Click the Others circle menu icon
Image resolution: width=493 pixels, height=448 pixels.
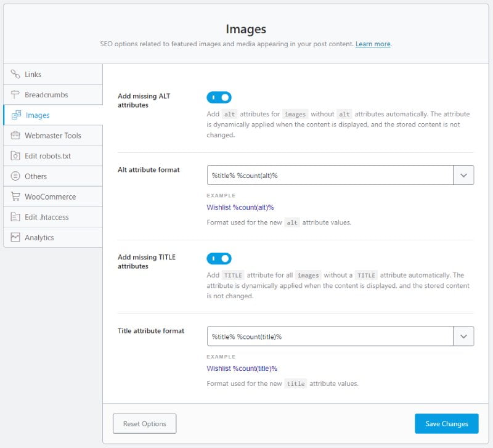pyautogui.click(x=15, y=176)
